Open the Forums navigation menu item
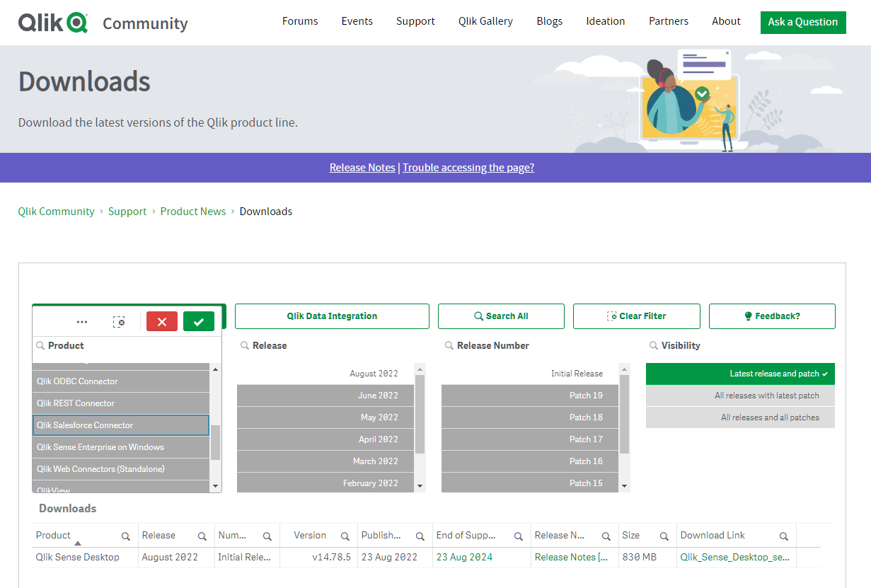The width and height of the screenshot is (871, 588). pyautogui.click(x=300, y=21)
